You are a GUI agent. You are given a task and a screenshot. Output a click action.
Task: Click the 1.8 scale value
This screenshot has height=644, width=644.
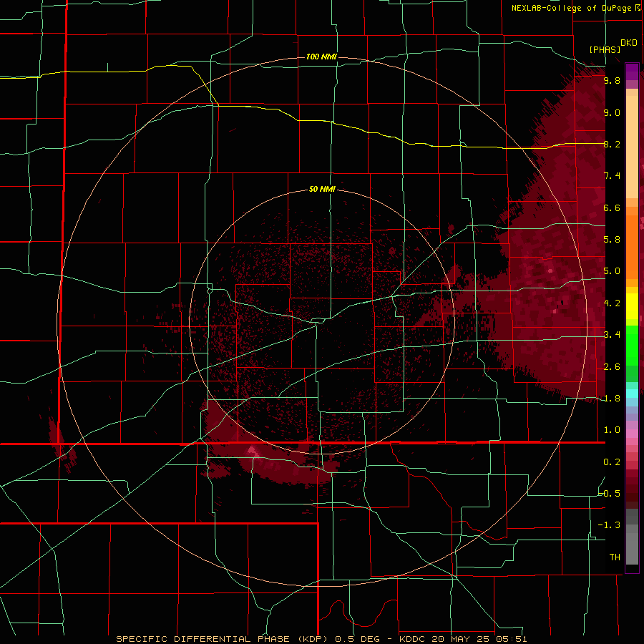tap(612, 399)
